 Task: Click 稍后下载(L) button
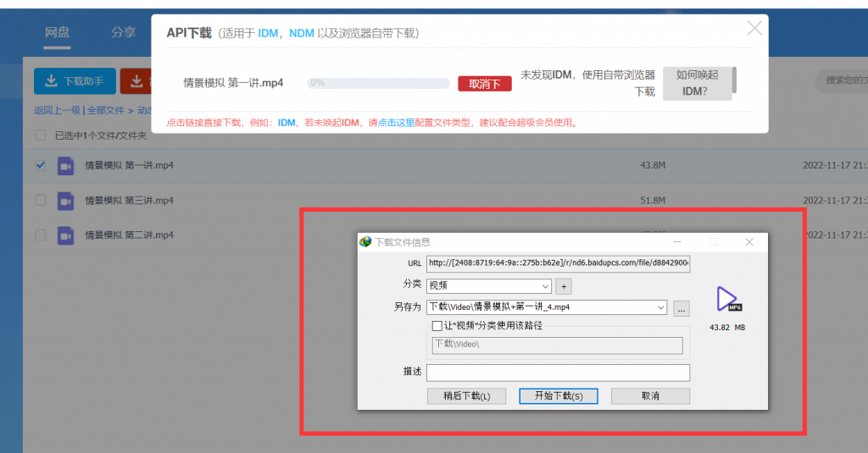[467, 396]
